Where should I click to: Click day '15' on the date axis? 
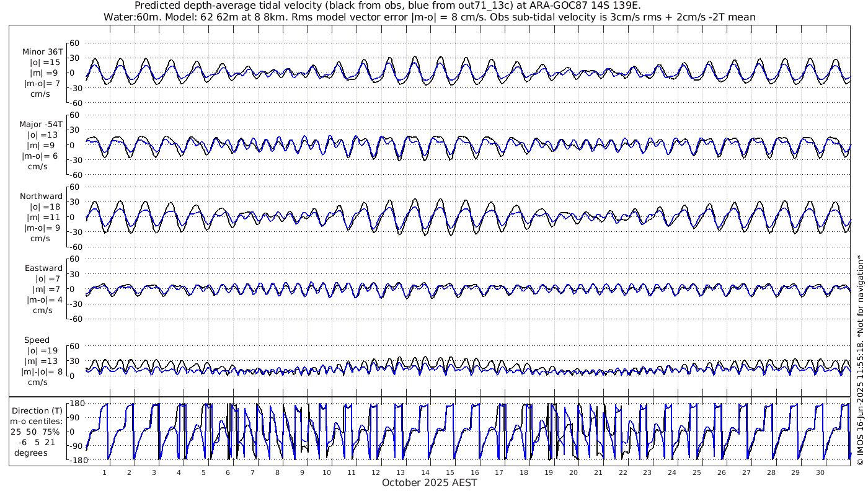(450, 472)
